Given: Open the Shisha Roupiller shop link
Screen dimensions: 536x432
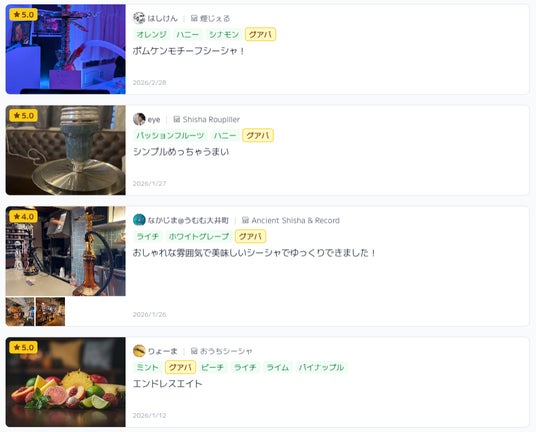Looking at the screenshot, I should click(211, 119).
